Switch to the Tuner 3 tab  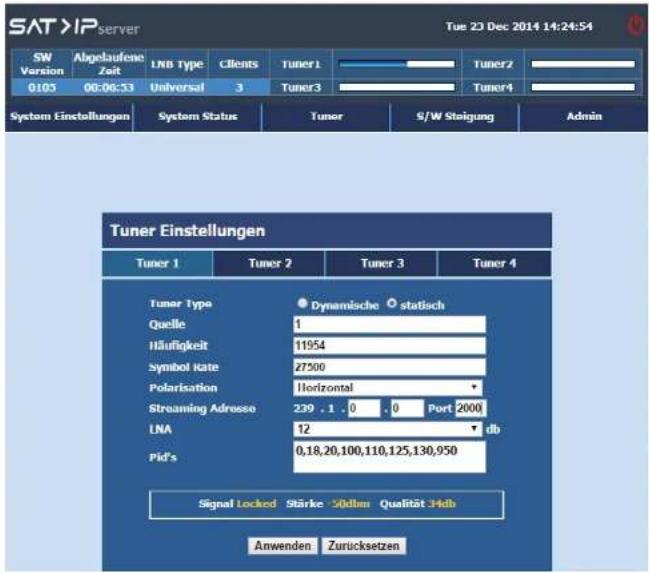pyautogui.click(x=382, y=263)
